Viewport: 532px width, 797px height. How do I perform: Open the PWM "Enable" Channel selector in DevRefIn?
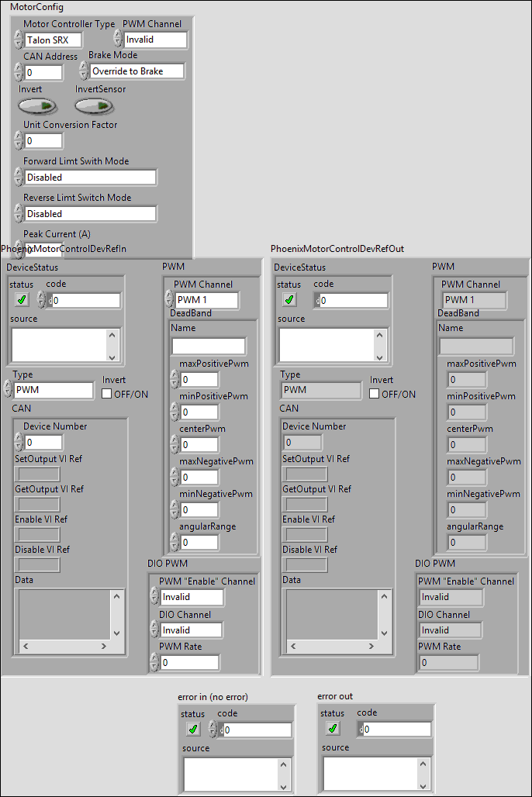click(x=192, y=597)
